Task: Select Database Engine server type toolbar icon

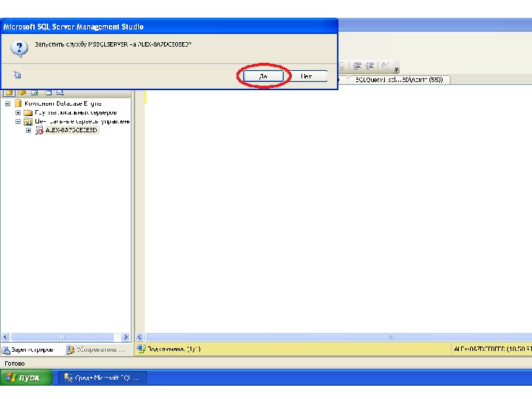Action: point(9,92)
